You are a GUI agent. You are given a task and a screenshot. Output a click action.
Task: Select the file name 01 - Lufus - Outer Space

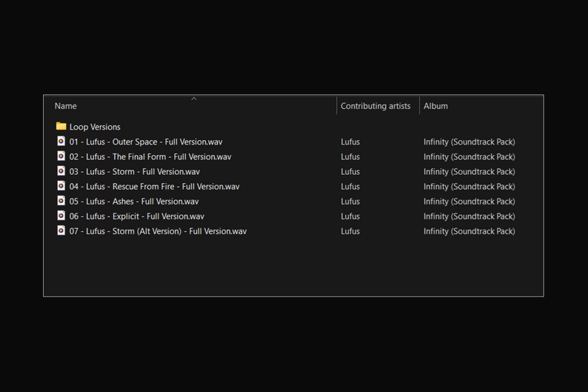tap(146, 142)
